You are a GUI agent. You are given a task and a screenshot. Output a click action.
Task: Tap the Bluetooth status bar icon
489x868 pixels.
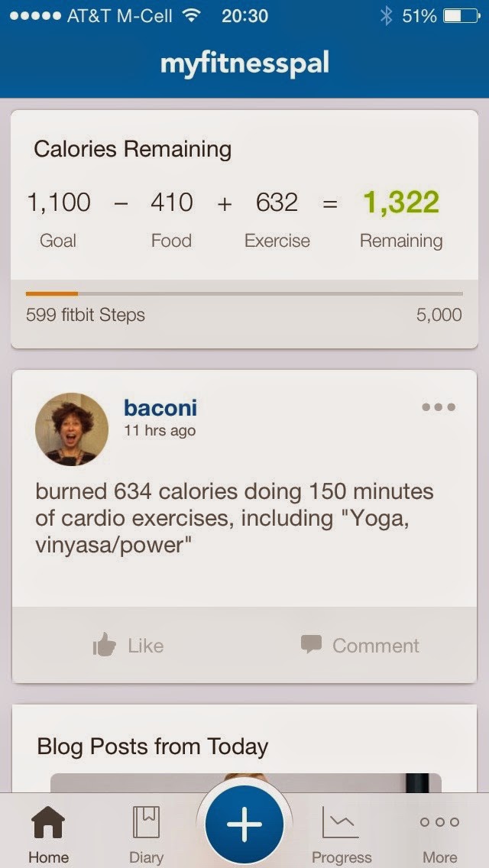[x=387, y=15]
